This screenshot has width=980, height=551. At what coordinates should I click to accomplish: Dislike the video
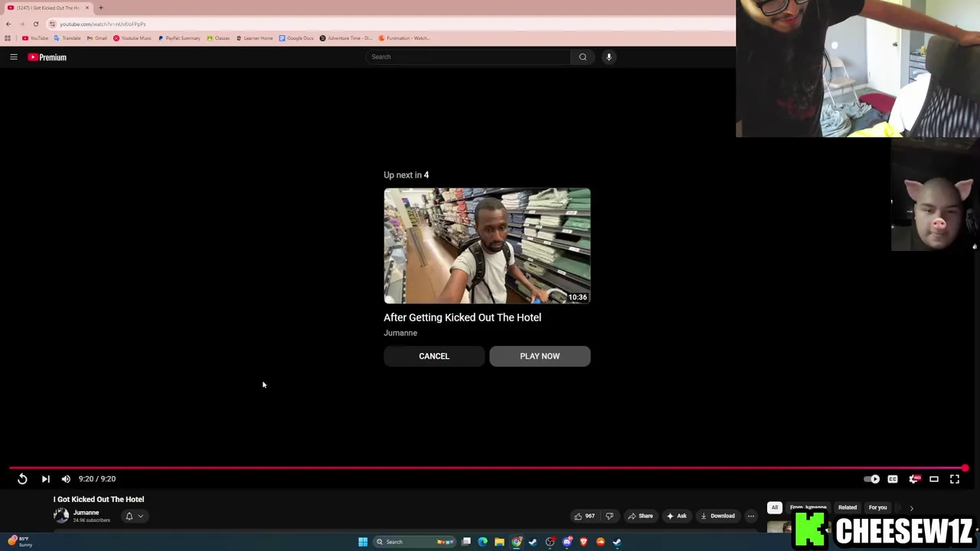tap(609, 516)
